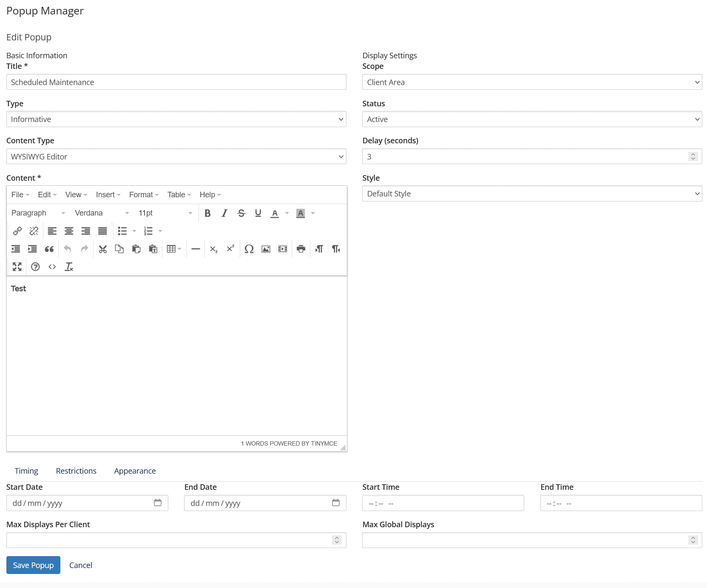
Task: Click the Source code icon
Action: tap(52, 267)
